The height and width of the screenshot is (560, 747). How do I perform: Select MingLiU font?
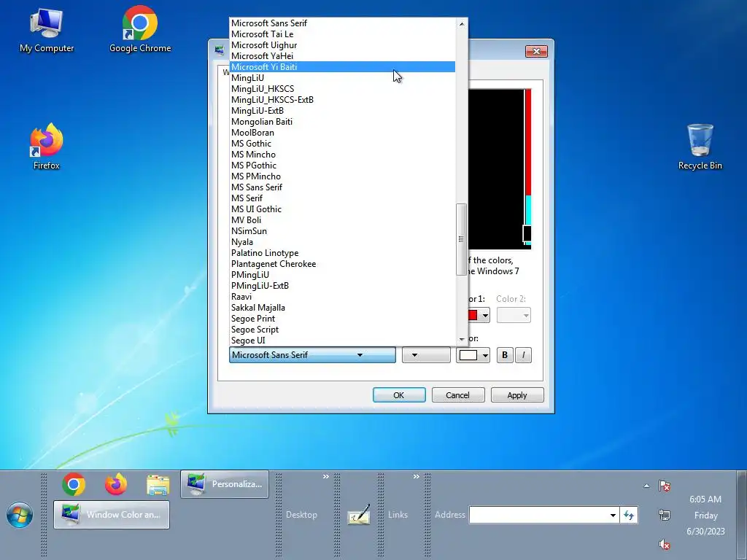click(342, 77)
